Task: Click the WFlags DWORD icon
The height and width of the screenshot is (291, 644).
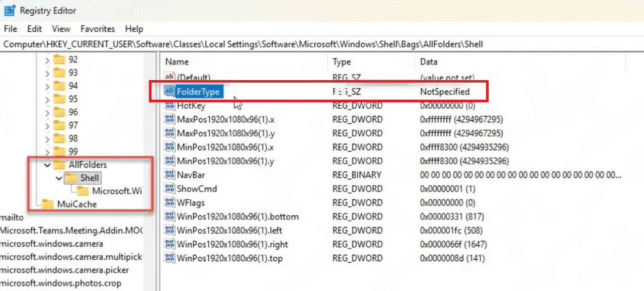Action: (170, 203)
